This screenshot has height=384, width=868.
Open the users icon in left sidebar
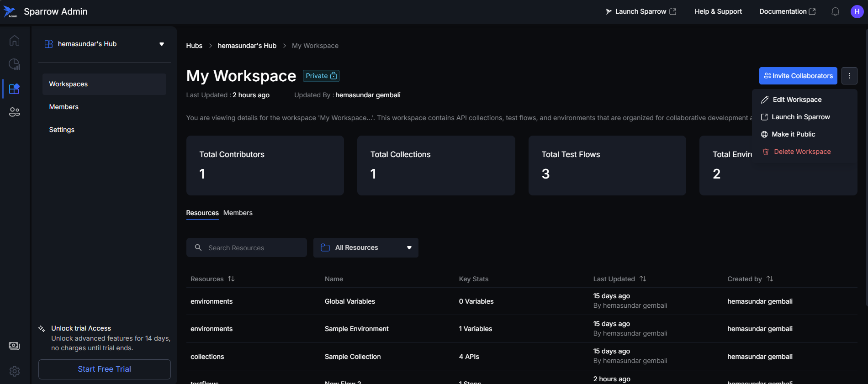(x=14, y=112)
